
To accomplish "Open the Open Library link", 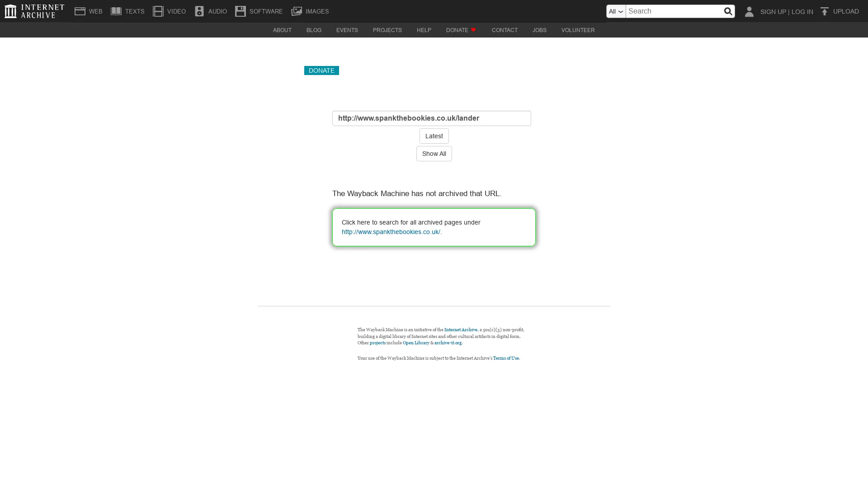I will (x=416, y=343).
